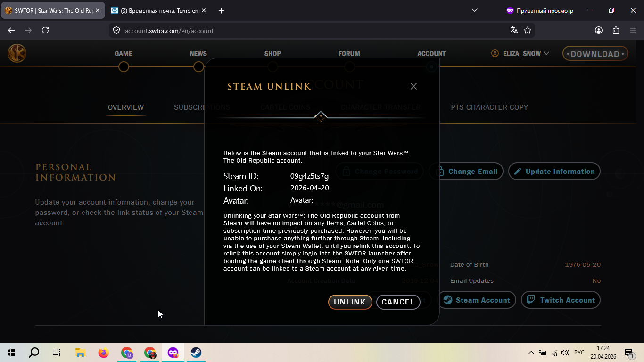
Task: Close the SWTOR browser tab
Action: click(98, 10)
